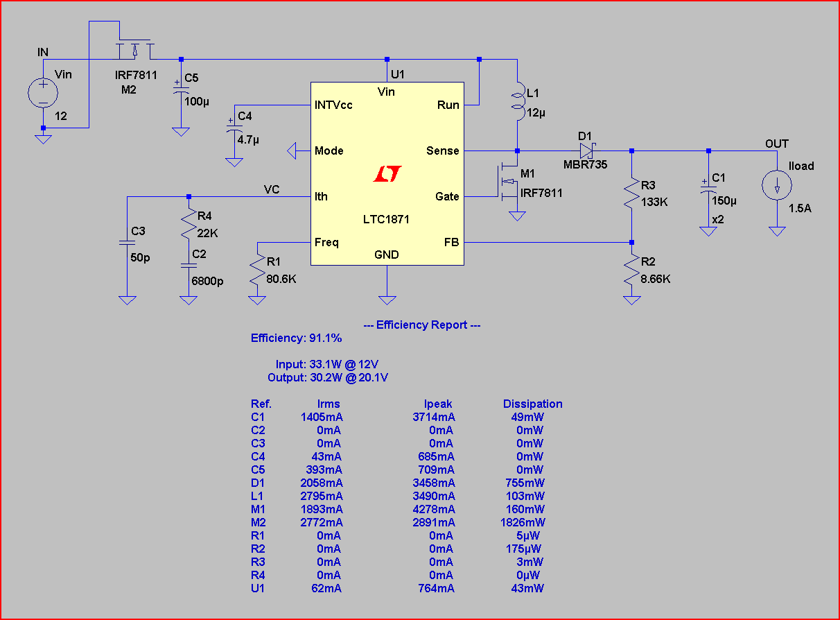Select the C1 output capacitor symbol
The height and width of the screenshot is (620, 840).
(708, 186)
